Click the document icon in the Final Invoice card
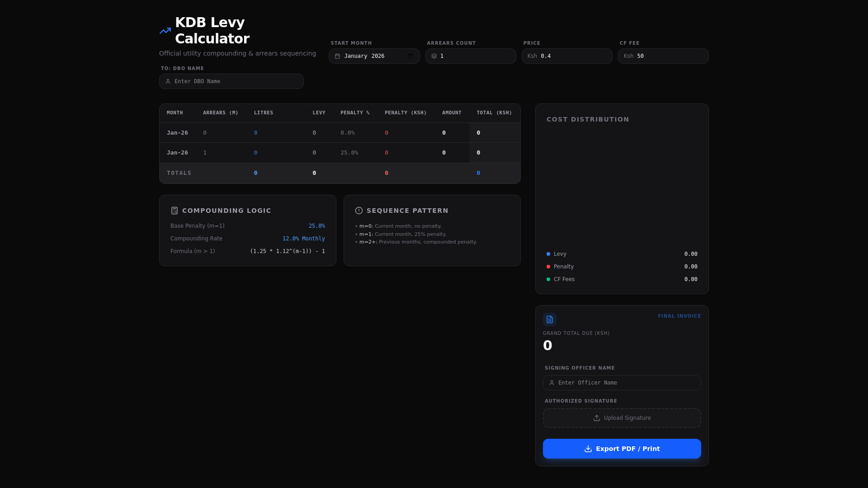868x488 pixels. coord(550,319)
